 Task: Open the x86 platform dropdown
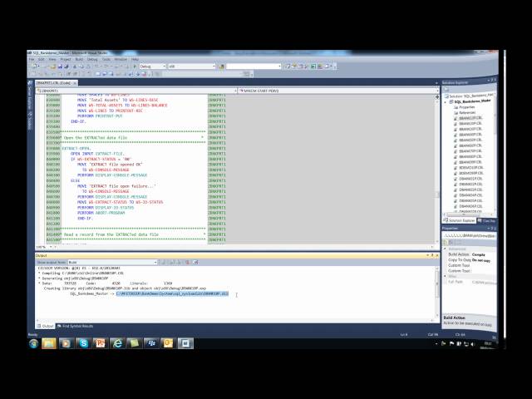[x=192, y=66]
